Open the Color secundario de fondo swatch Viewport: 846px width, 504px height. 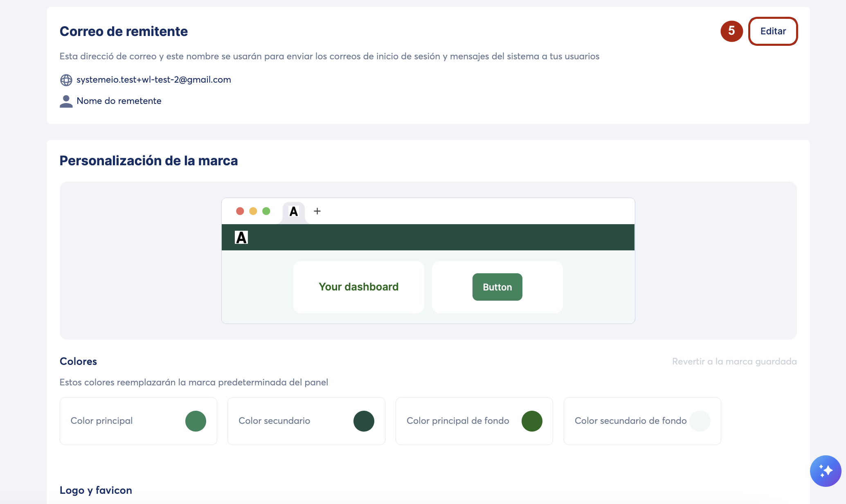point(700,421)
